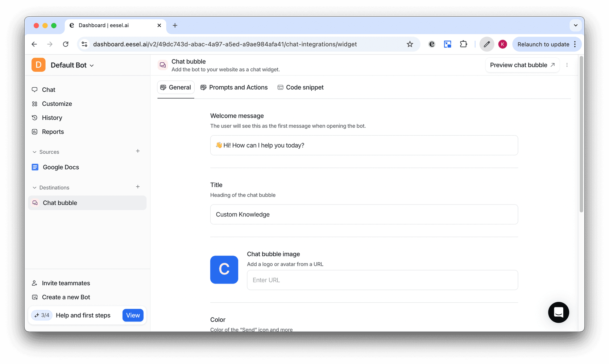Click the blue C chat bubble avatar
The width and height of the screenshot is (609, 364).
(224, 269)
